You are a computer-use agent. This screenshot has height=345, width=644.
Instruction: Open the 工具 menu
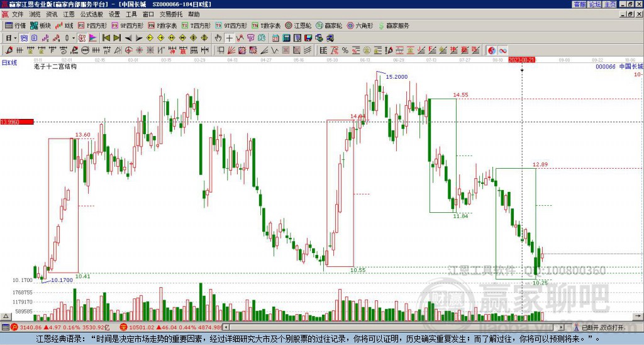(x=131, y=14)
